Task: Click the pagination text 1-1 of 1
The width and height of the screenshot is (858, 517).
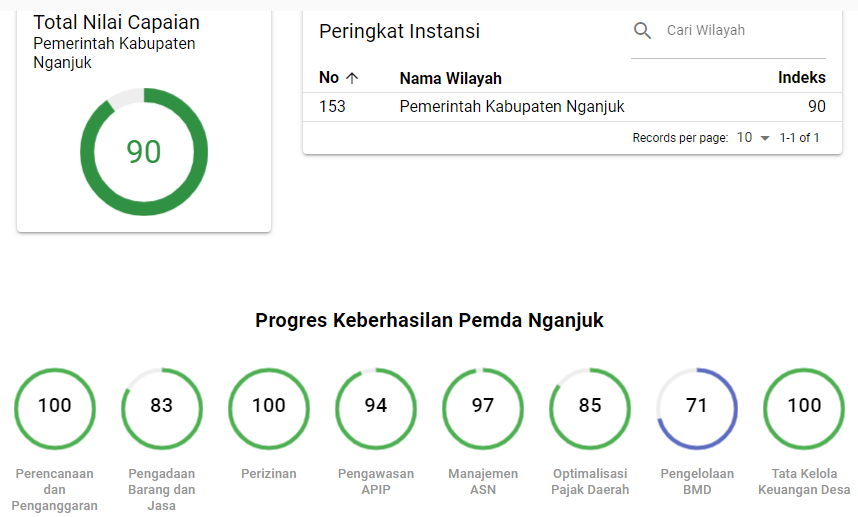Action: pos(799,138)
